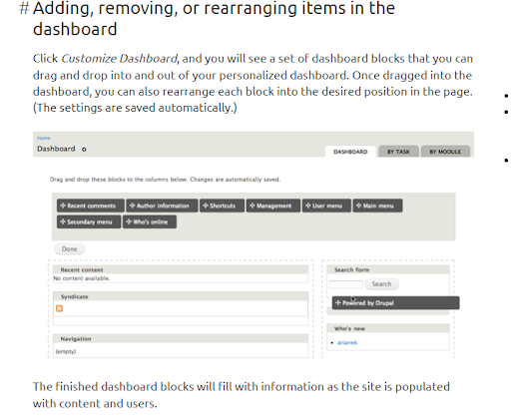Open the BY TASK tab
511x420 pixels.
pyautogui.click(x=398, y=152)
